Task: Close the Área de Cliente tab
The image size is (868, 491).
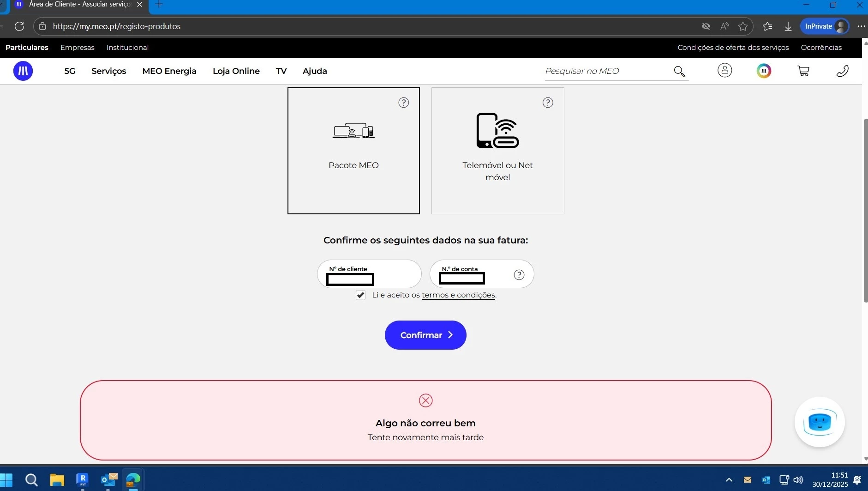Action: pos(139,5)
